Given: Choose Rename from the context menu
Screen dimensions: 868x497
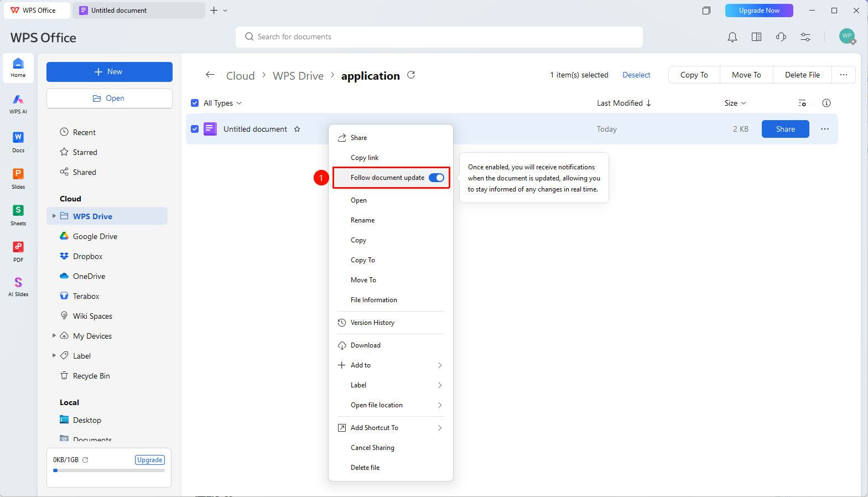Looking at the screenshot, I should pos(391,220).
